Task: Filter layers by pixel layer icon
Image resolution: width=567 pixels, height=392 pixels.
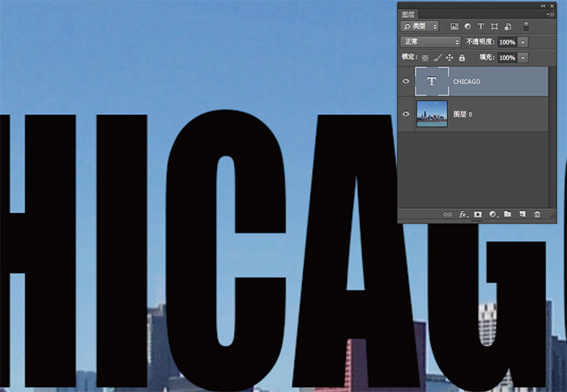Action: point(454,27)
